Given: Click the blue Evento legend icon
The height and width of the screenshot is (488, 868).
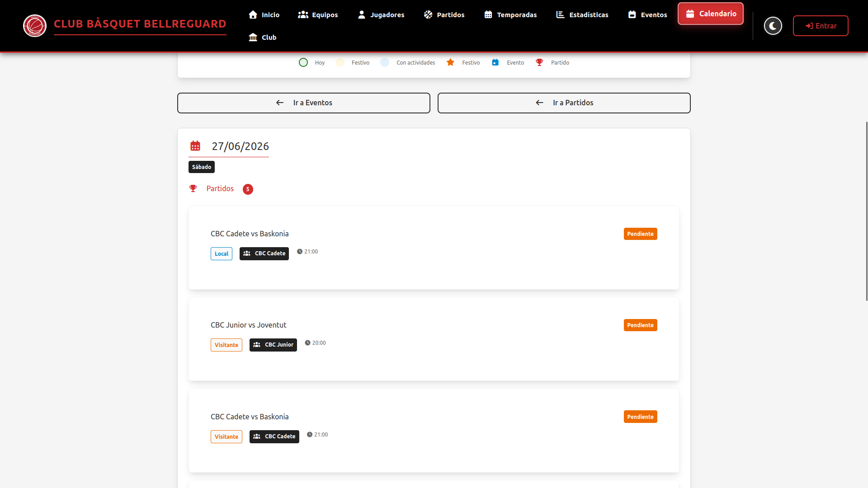Looking at the screenshot, I should [495, 62].
